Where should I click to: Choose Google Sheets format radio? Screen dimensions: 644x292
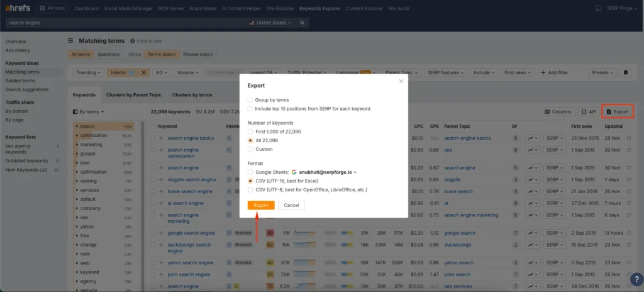click(x=250, y=172)
